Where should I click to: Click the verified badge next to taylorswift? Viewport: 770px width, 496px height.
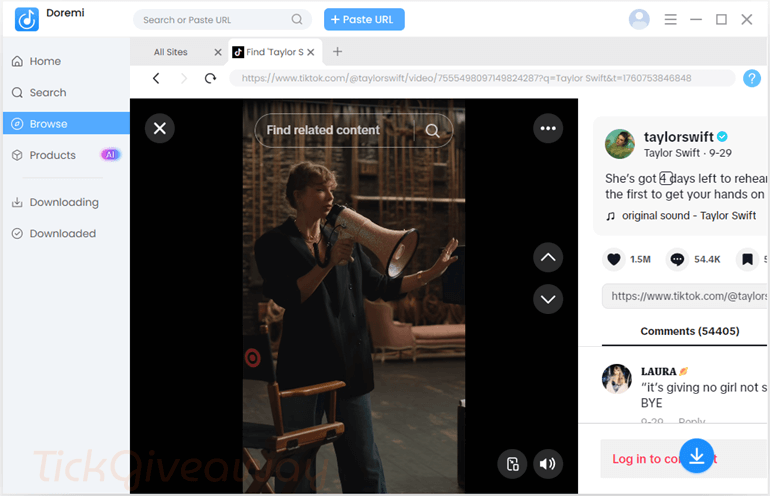pyautogui.click(x=722, y=137)
